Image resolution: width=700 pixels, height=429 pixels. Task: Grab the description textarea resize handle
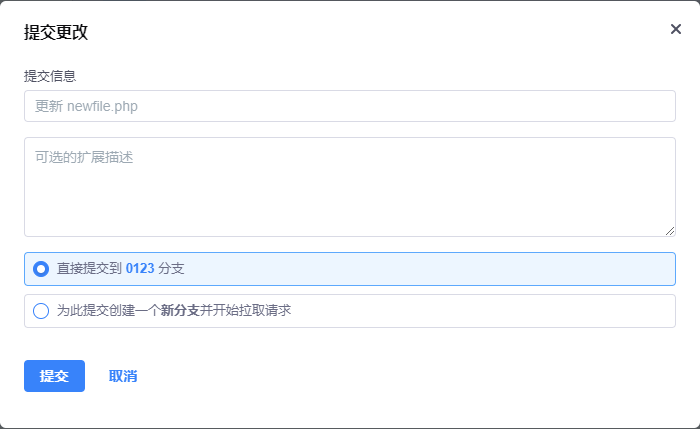670,231
